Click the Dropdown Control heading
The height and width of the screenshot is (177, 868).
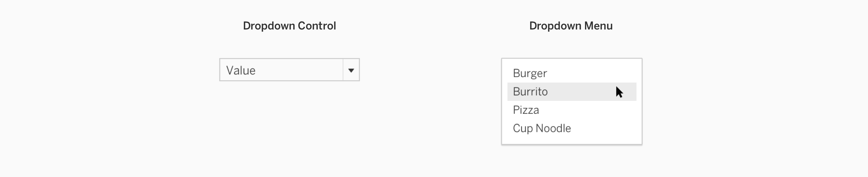pos(289,26)
